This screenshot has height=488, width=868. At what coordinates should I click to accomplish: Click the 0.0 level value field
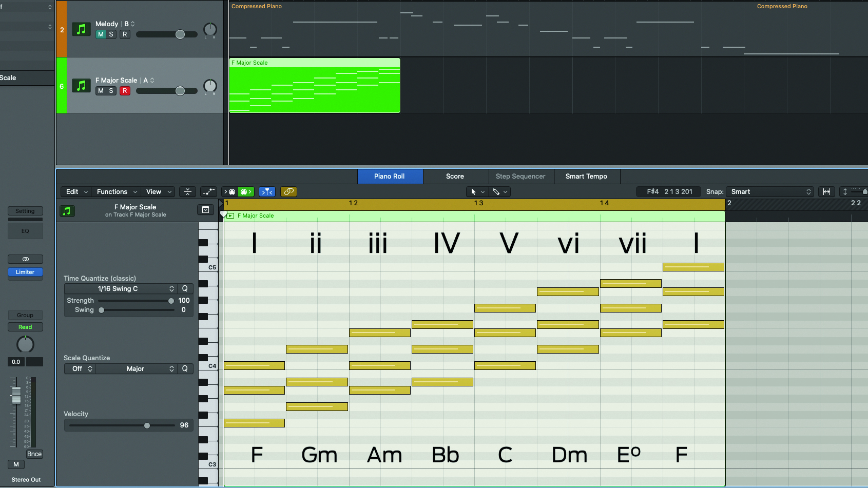tap(16, 362)
